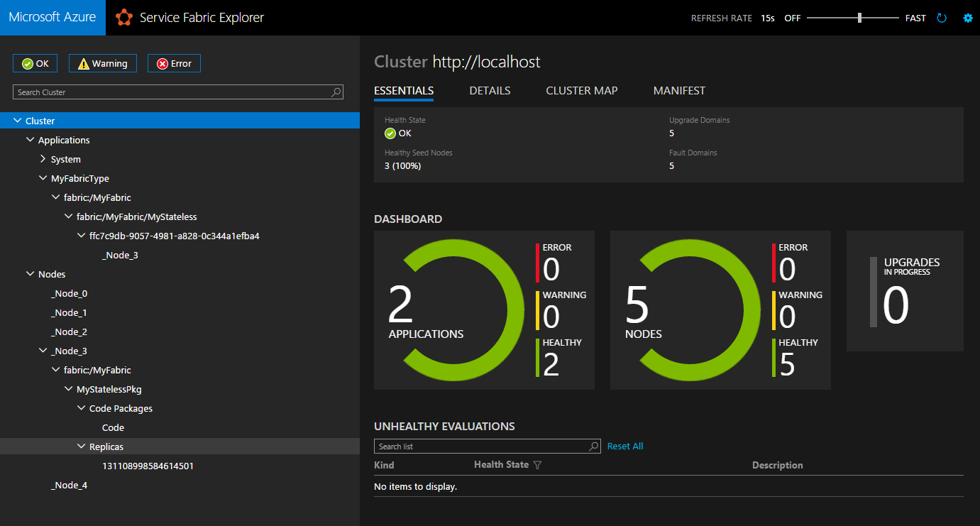
Task: Click the Service Fabric Explorer title
Action: [202, 18]
